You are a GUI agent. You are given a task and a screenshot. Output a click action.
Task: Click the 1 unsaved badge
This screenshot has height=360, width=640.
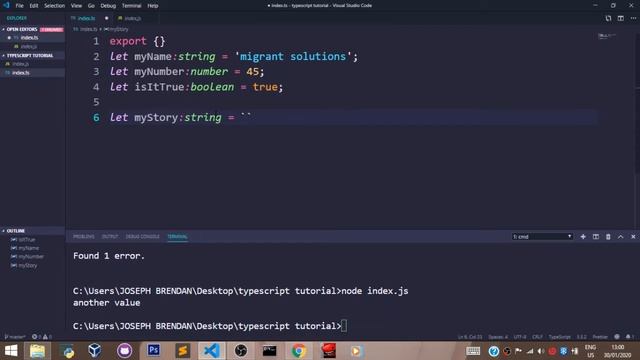[x=51, y=29]
